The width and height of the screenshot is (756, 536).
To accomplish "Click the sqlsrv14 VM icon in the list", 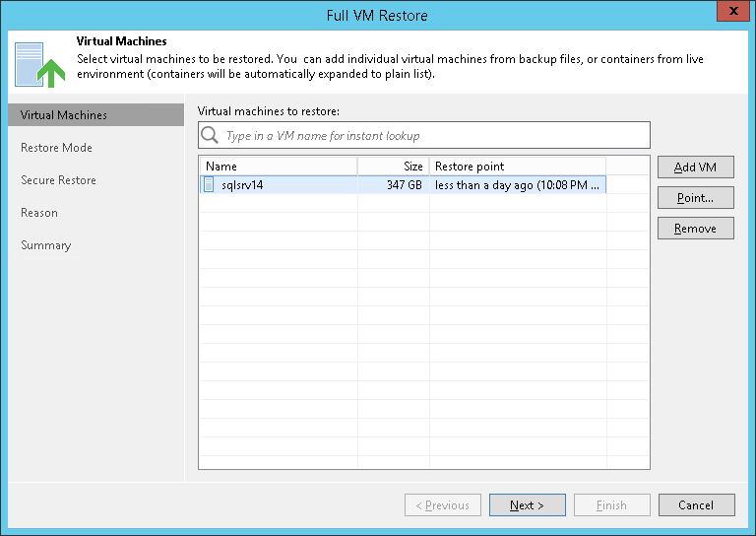I will [209, 184].
